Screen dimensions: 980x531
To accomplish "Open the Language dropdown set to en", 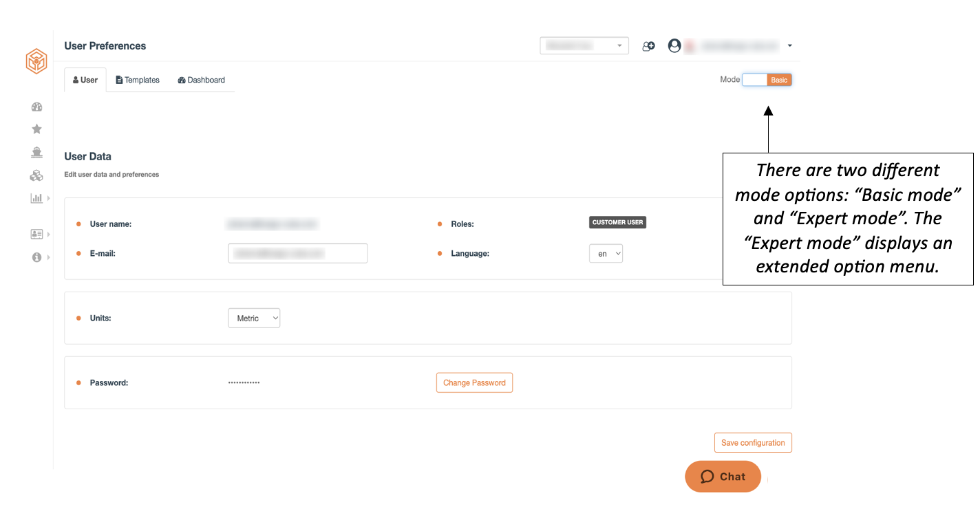I will point(606,254).
